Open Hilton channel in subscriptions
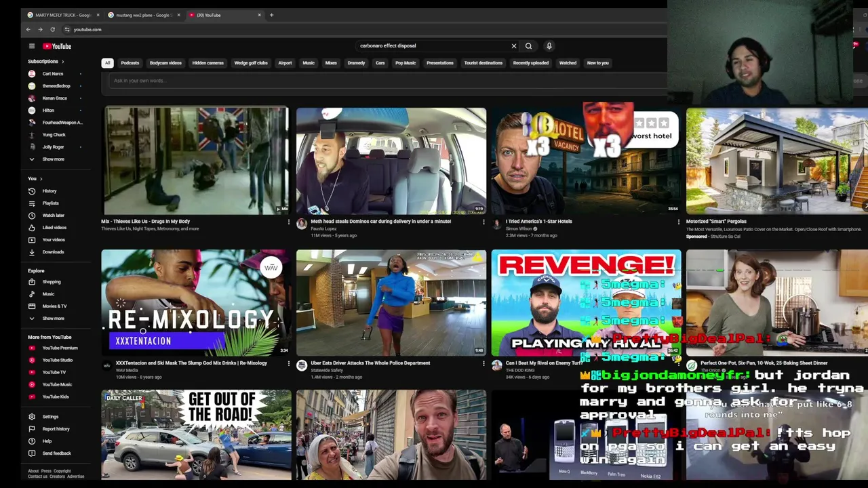This screenshot has width=868, height=488. pyautogui.click(x=48, y=110)
